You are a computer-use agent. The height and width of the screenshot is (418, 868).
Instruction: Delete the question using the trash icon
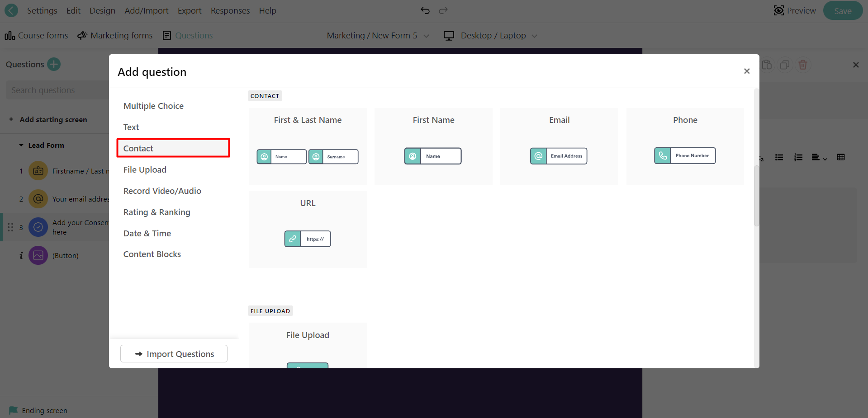point(802,65)
